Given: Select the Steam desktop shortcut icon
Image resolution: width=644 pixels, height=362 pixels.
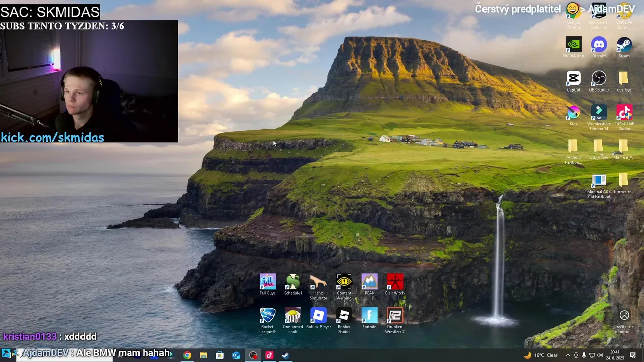Looking at the screenshot, I should click(624, 47).
